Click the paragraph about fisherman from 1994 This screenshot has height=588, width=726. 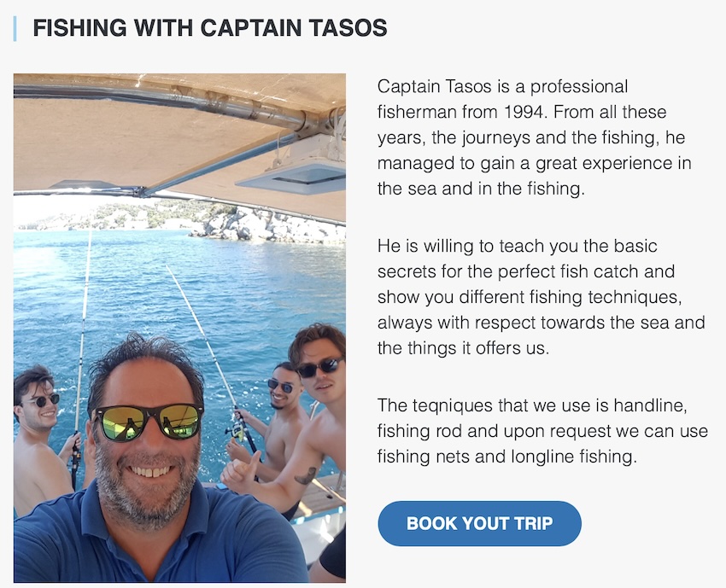tap(535, 137)
